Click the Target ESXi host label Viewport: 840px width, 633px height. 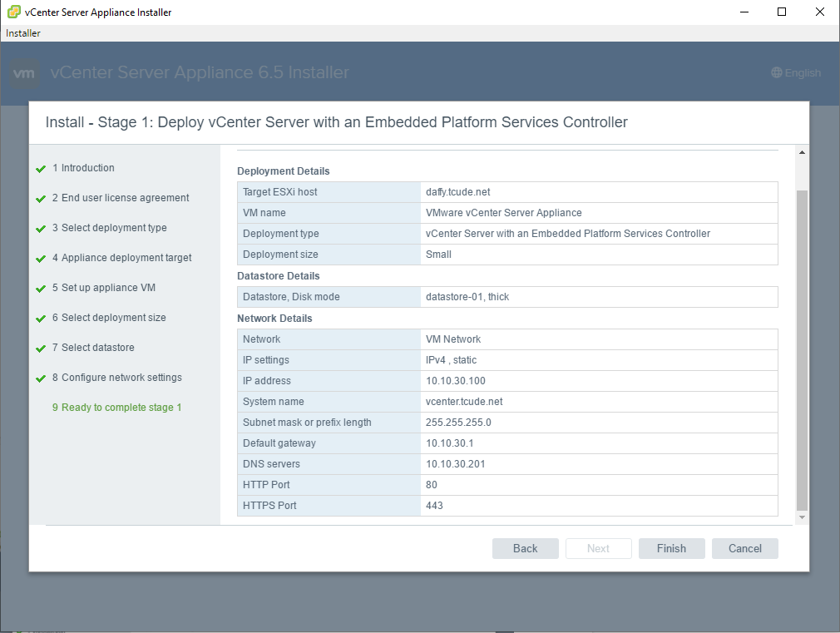click(279, 192)
